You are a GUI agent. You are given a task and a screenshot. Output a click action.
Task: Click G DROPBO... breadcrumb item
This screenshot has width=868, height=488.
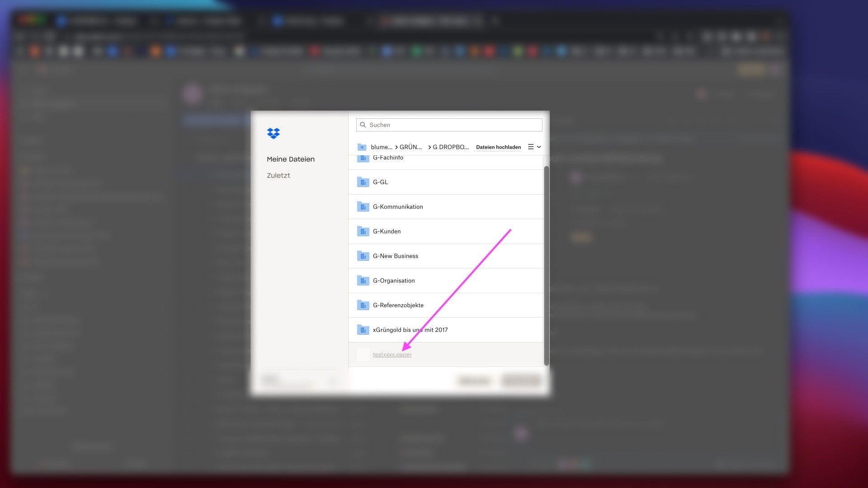[x=451, y=147]
